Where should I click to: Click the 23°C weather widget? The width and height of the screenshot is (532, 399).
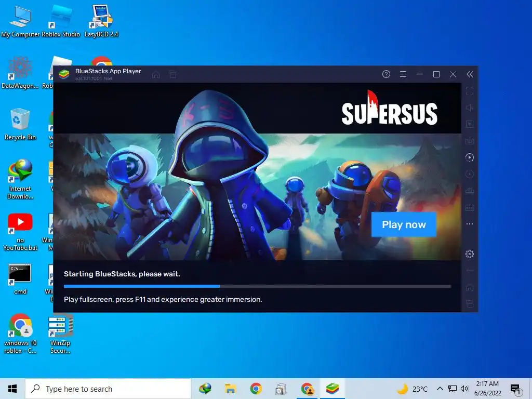[412, 389]
